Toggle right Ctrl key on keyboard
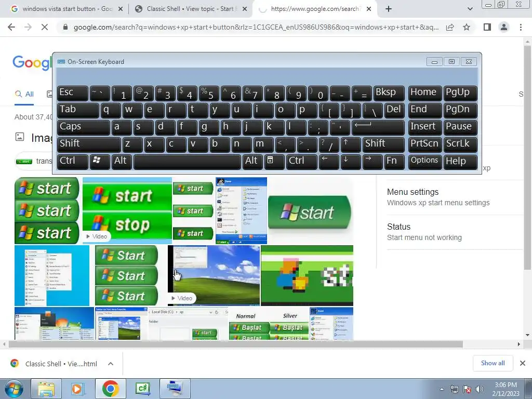 click(x=302, y=161)
